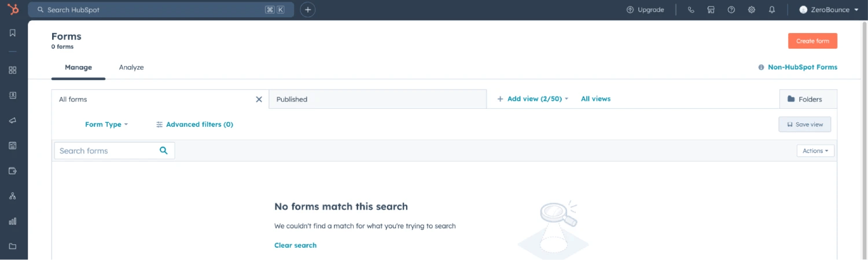Open the marketing megaphone sidebar icon
Viewport: 868px width, 260px height.
point(13,120)
